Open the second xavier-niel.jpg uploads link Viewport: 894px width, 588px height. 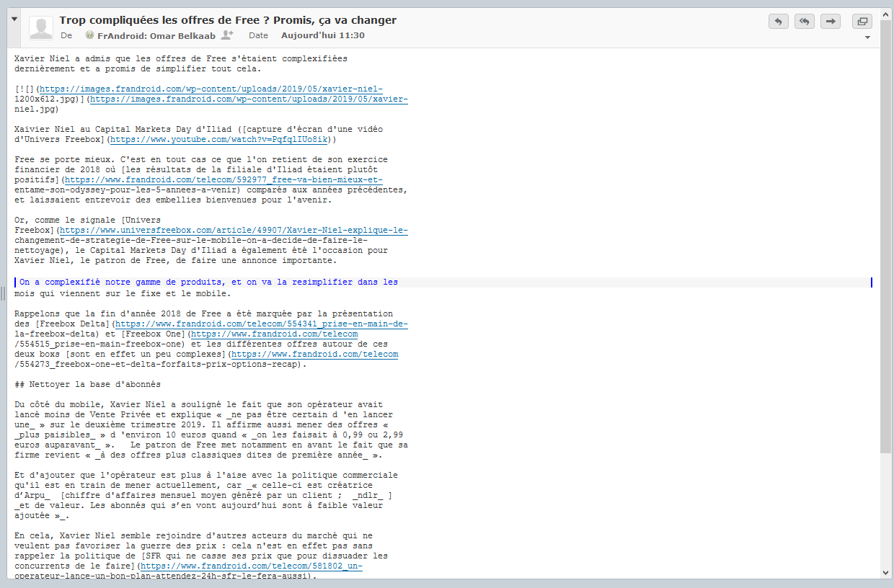249,99
